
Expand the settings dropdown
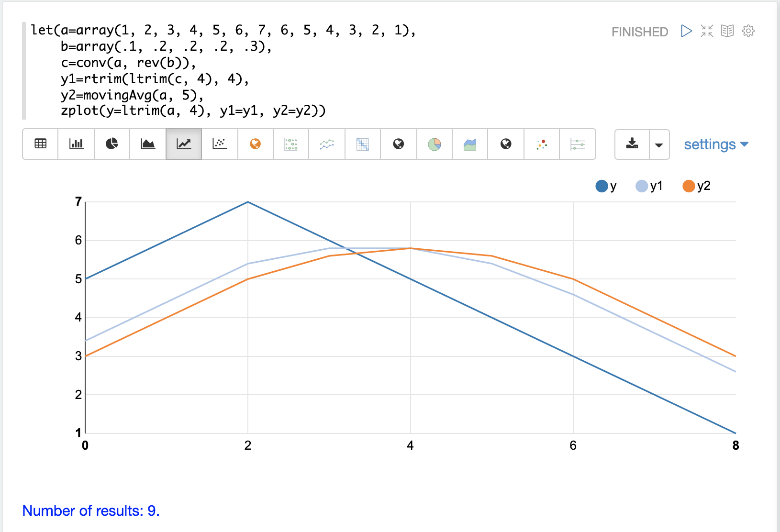click(716, 144)
